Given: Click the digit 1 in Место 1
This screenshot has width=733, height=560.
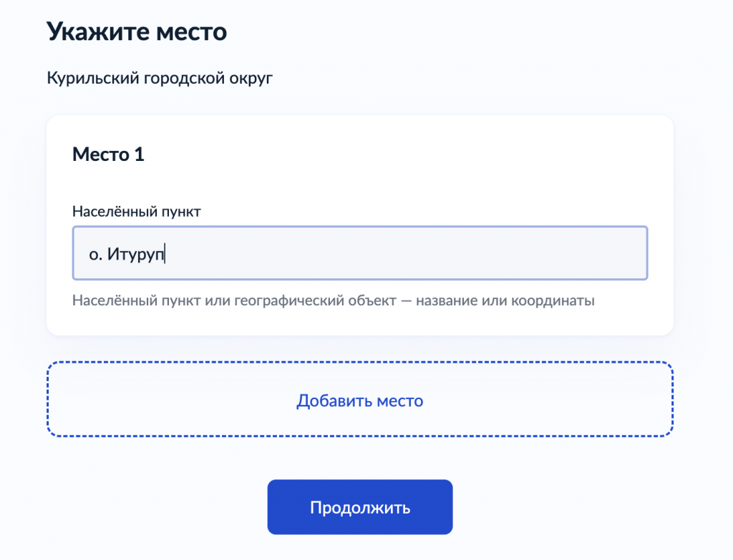Looking at the screenshot, I should point(140,154).
